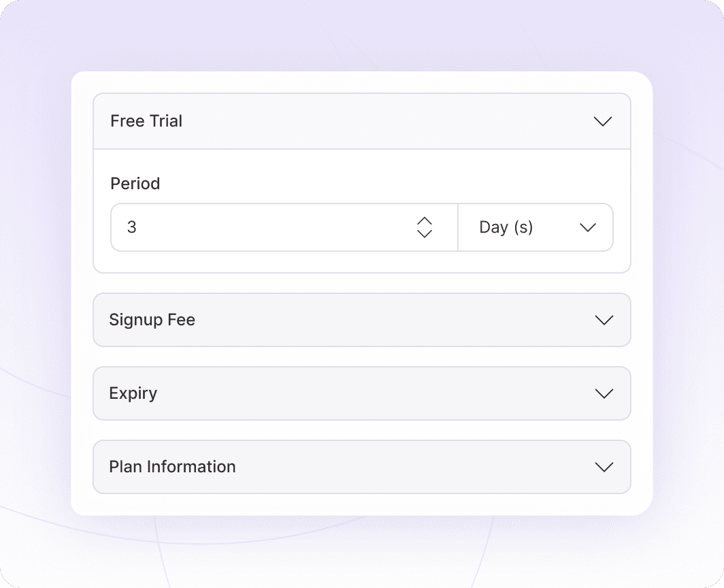
Task: Toggle the Free Trial accordion header bar
Action: click(x=361, y=121)
